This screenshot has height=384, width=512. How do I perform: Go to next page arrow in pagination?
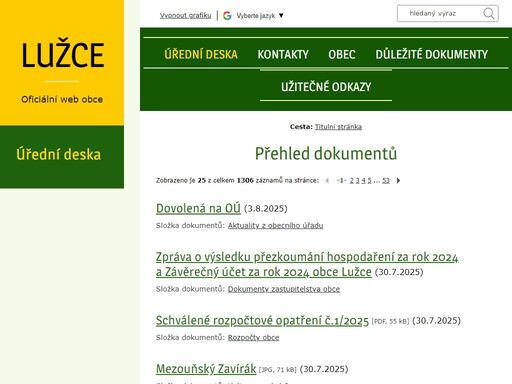tap(398, 181)
